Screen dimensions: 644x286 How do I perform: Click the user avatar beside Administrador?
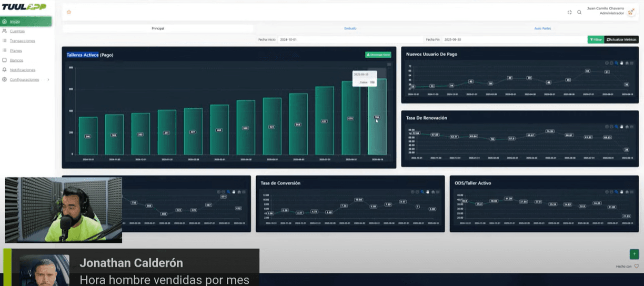click(x=631, y=12)
